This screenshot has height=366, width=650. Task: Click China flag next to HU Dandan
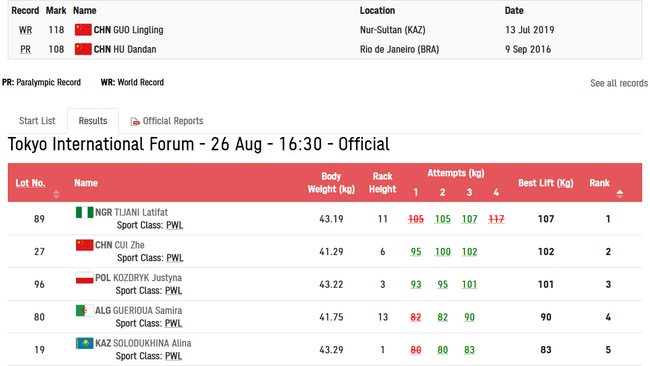click(83, 49)
